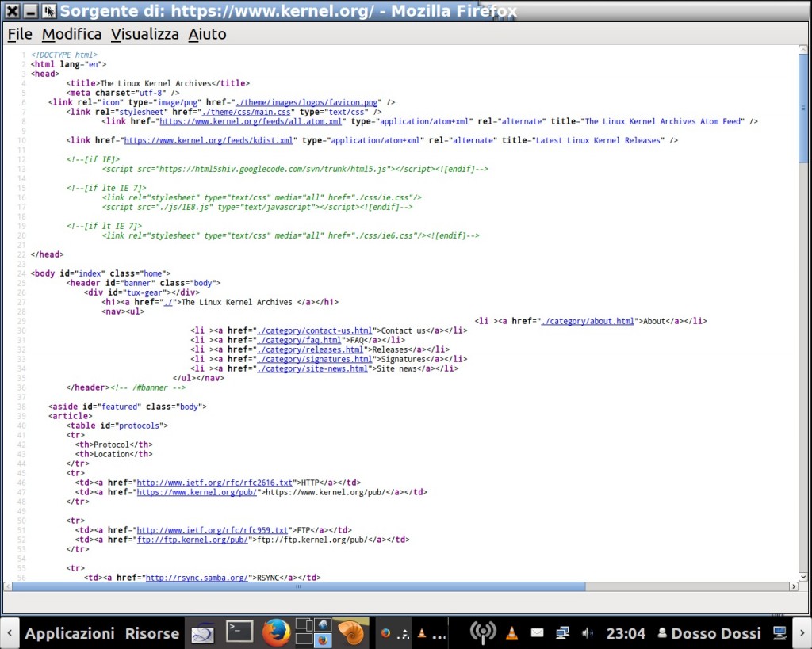This screenshot has width=812, height=649.
Task: Open the wired network monitor tray icon
Action: pyautogui.click(x=562, y=633)
